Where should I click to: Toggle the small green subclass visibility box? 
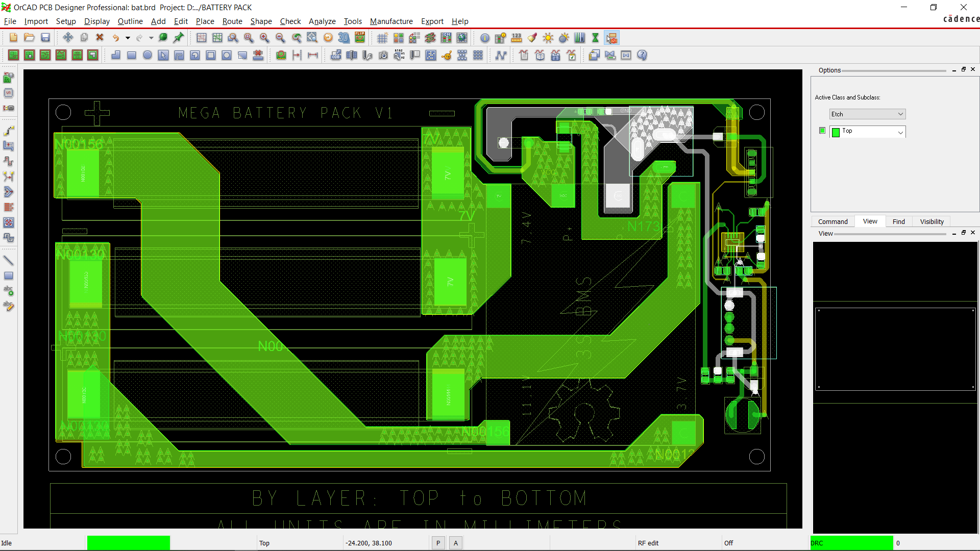click(x=822, y=131)
